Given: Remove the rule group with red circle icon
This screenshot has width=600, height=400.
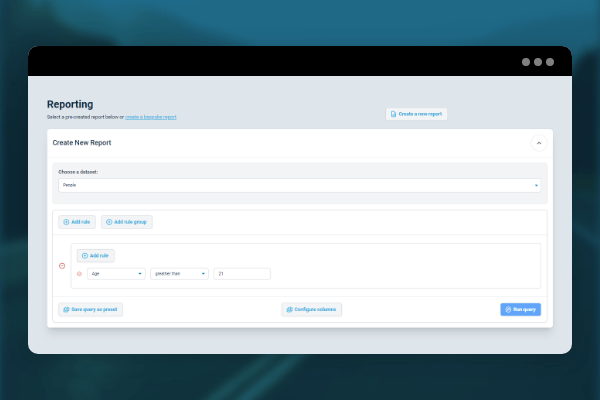Looking at the screenshot, I should (62, 265).
